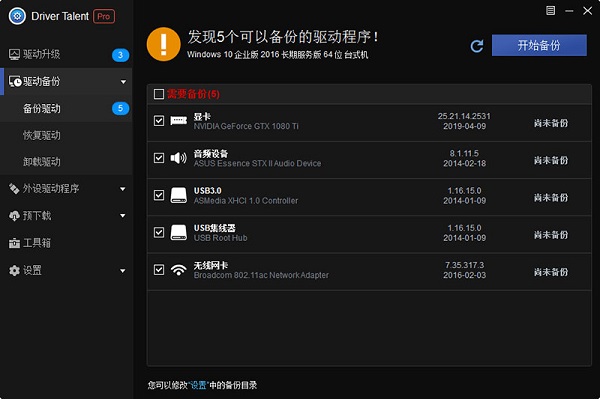Close the Driver Talent window
600x399 pixels.
pyautogui.click(x=587, y=11)
